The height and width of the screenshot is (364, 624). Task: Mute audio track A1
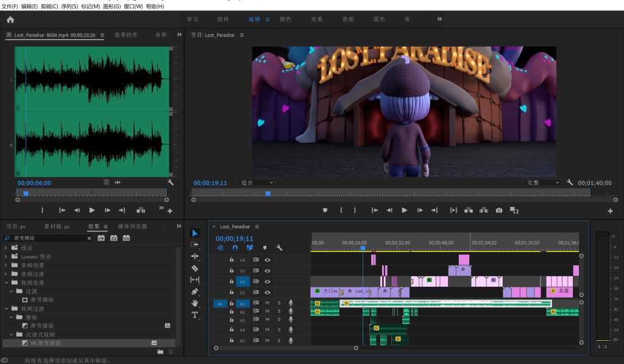tap(268, 303)
